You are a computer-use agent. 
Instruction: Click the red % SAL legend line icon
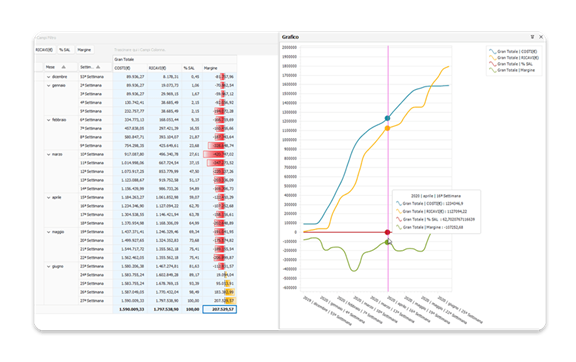pyautogui.click(x=492, y=64)
